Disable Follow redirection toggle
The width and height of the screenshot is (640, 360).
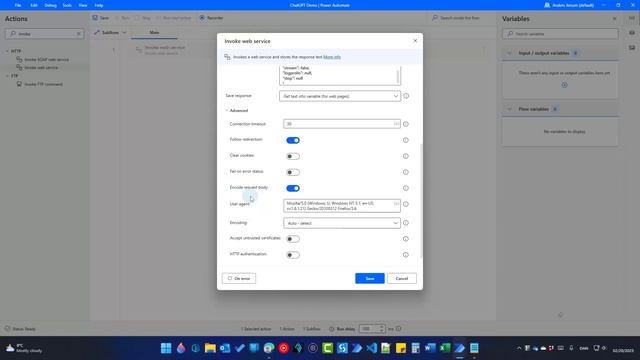coord(293,140)
